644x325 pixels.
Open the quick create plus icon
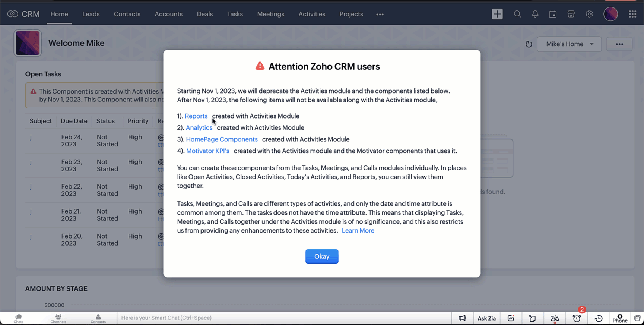point(497,14)
